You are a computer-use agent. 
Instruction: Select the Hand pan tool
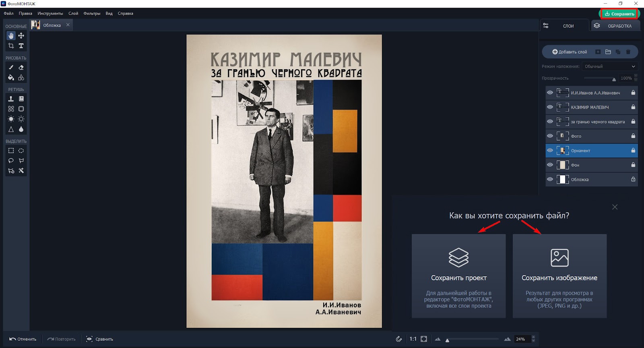pos(11,36)
